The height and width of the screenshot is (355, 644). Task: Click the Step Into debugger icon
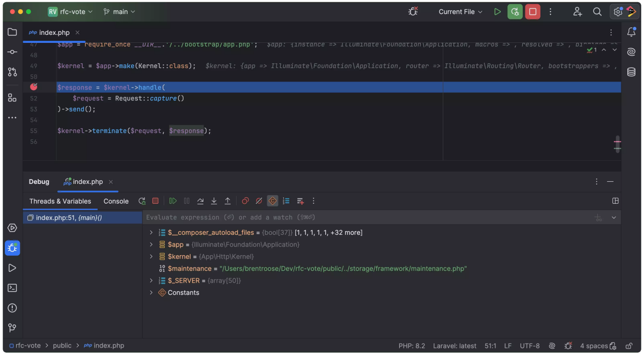tap(214, 201)
